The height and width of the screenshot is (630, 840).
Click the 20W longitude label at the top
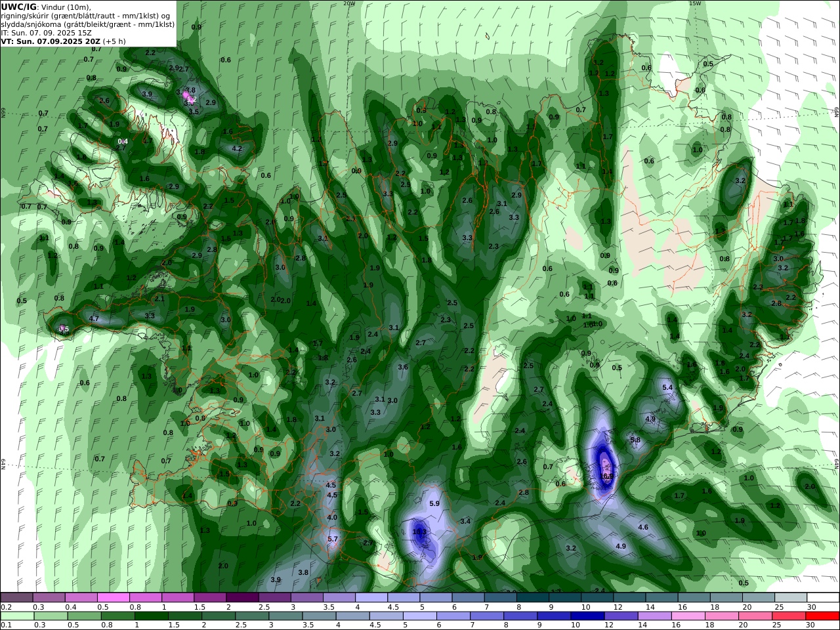click(x=349, y=3)
